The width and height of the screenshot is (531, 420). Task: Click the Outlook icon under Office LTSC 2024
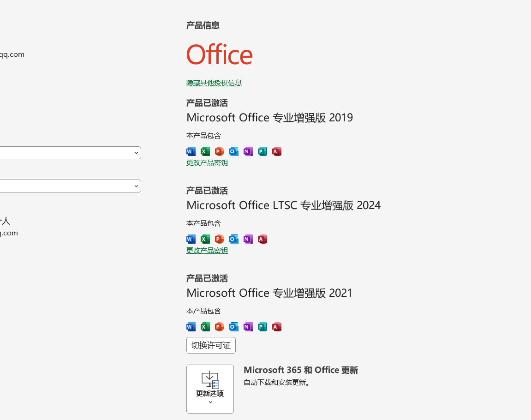[x=234, y=239]
